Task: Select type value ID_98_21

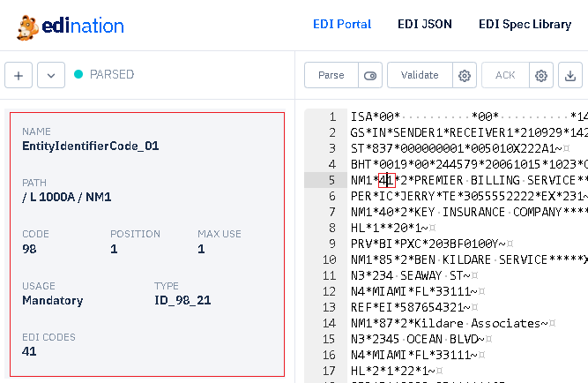Action: [x=182, y=300]
